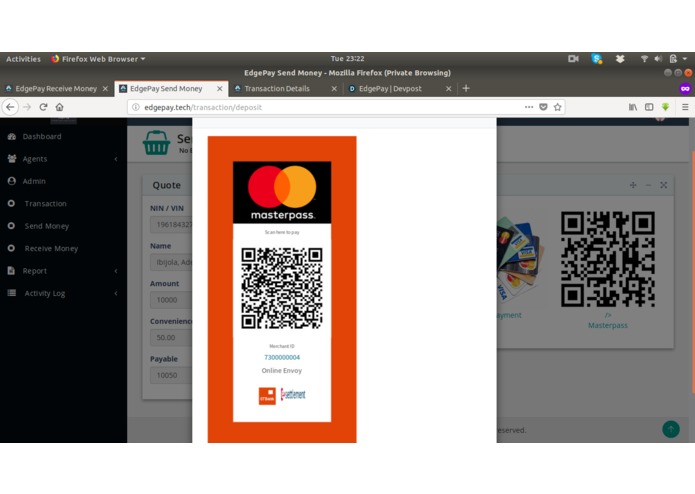The image size is (695, 494).
Task: Click the green download extension icon
Action: (x=665, y=107)
